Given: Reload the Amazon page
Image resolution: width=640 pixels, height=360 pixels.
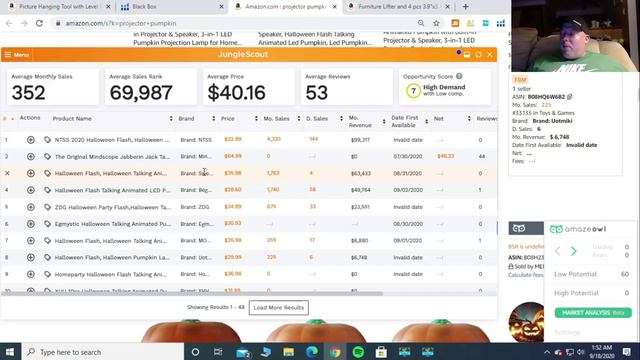Looking at the screenshot, I should (x=39, y=23).
